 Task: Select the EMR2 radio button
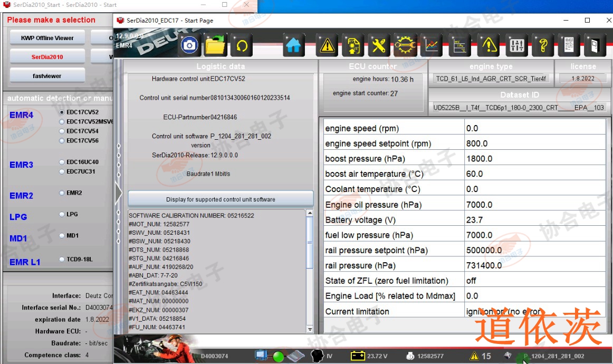coord(62,193)
